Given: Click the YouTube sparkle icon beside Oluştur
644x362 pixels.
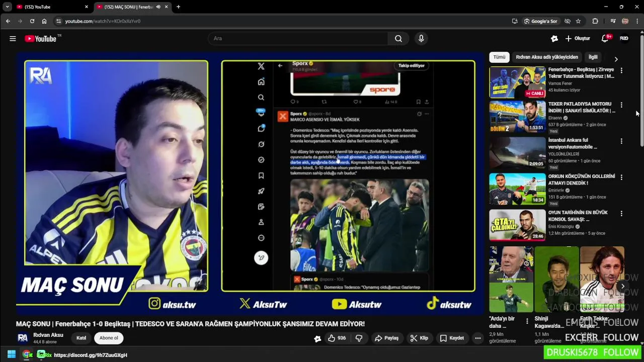Looking at the screenshot, I should pyautogui.click(x=554, y=39).
